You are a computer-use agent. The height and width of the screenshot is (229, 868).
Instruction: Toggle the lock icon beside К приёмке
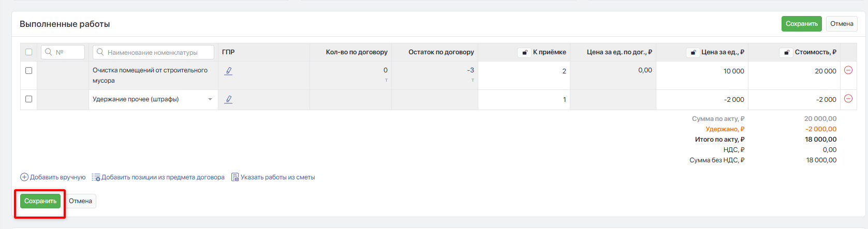point(524,52)
